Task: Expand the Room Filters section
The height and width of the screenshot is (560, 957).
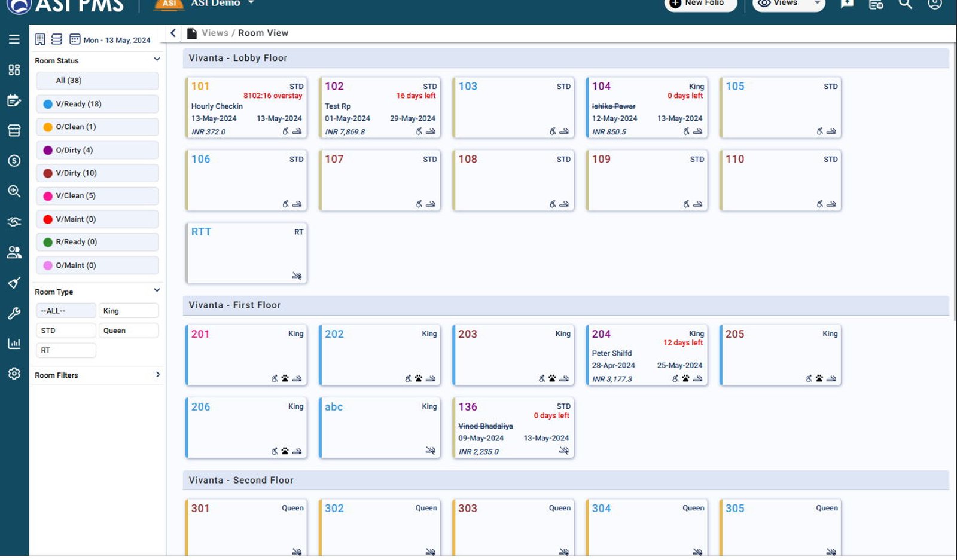Action: pyautogui.click(x=157, y=375)
